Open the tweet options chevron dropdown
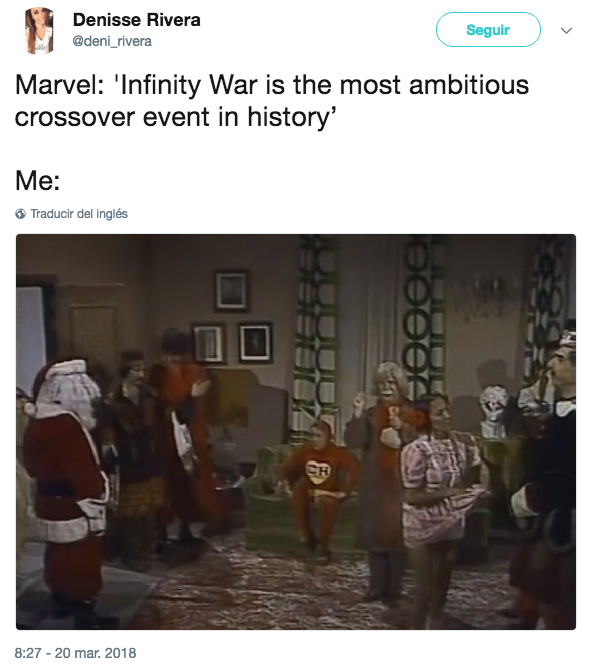This screenshot has height=671, width=598. tap(566, 30)
